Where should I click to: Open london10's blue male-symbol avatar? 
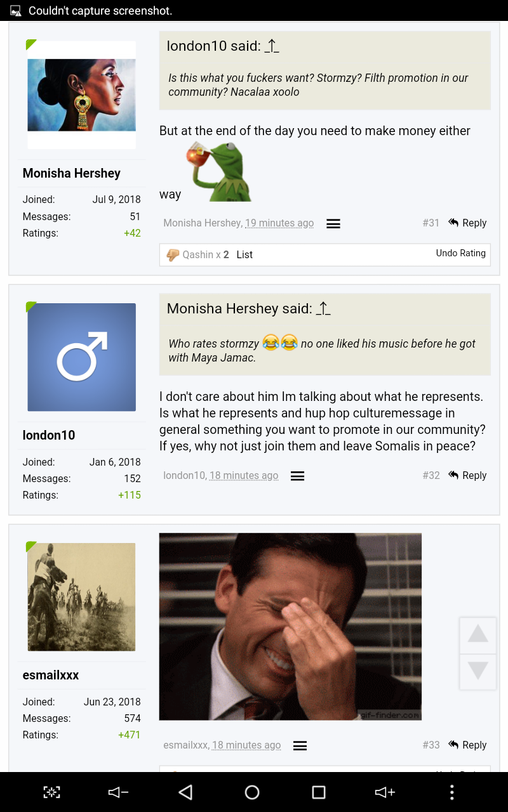coord(81,357)
